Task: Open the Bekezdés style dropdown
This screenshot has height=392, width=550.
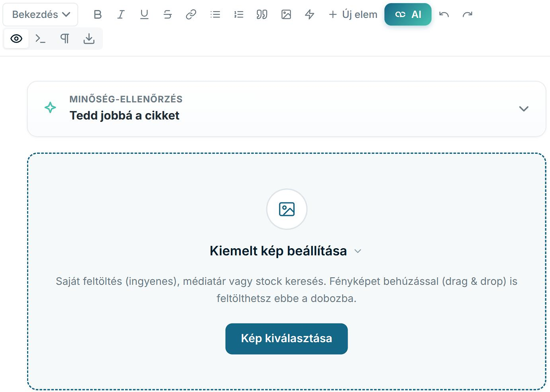Action: click(x=41, y=14)
